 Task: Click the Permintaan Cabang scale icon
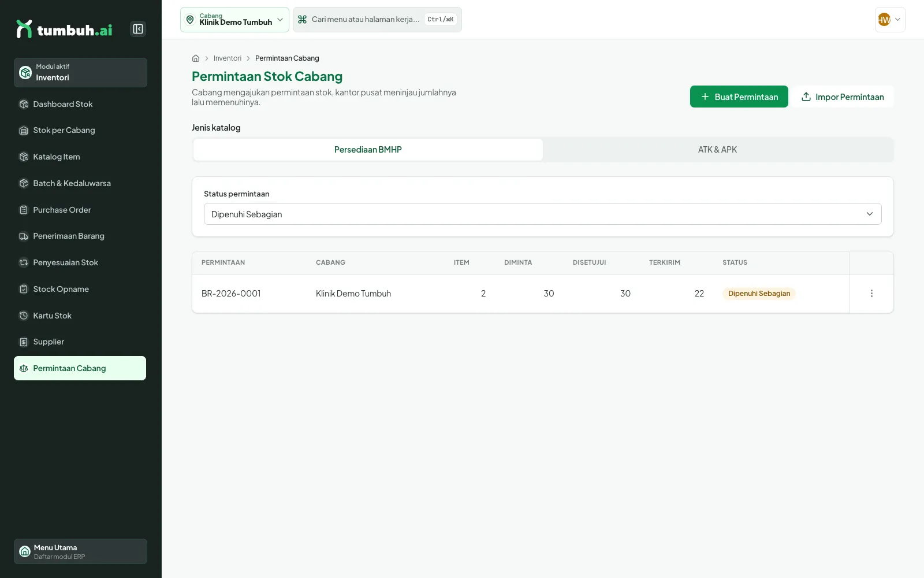point(24,368)
